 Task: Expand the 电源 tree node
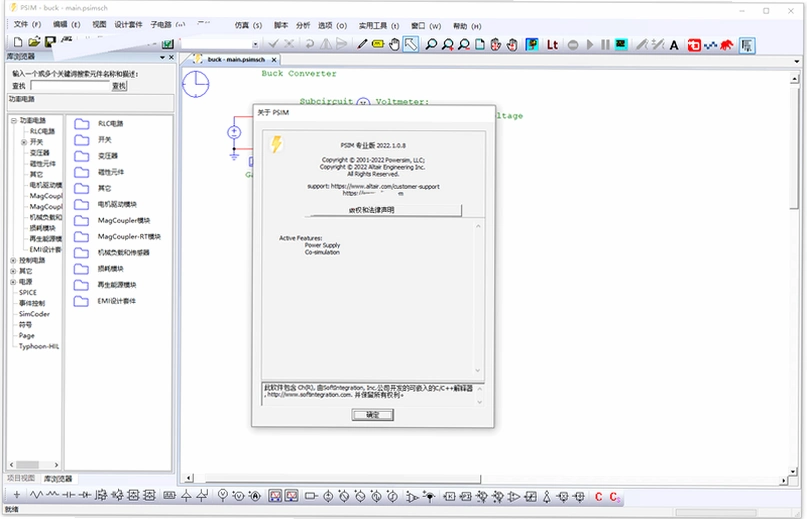(13, 282)
